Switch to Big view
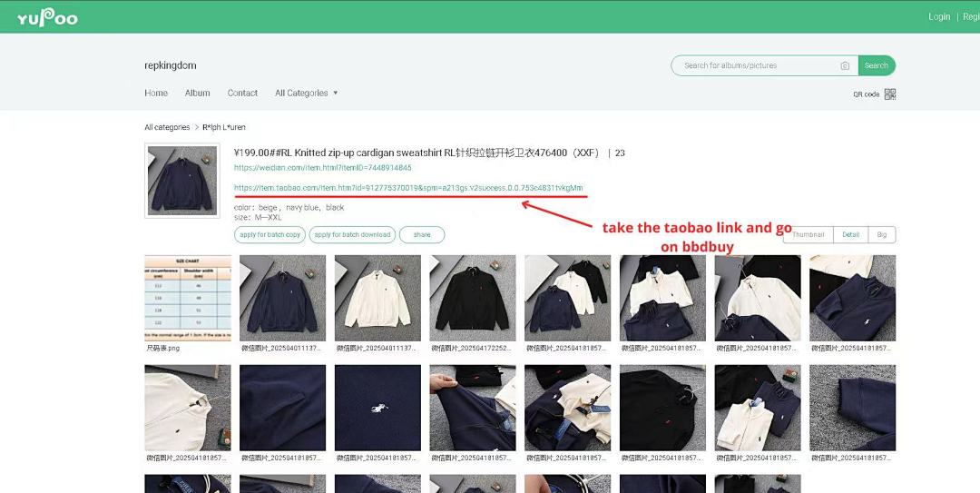The height and width of the screenshot is (493, 980). click(x=882, y=234)
